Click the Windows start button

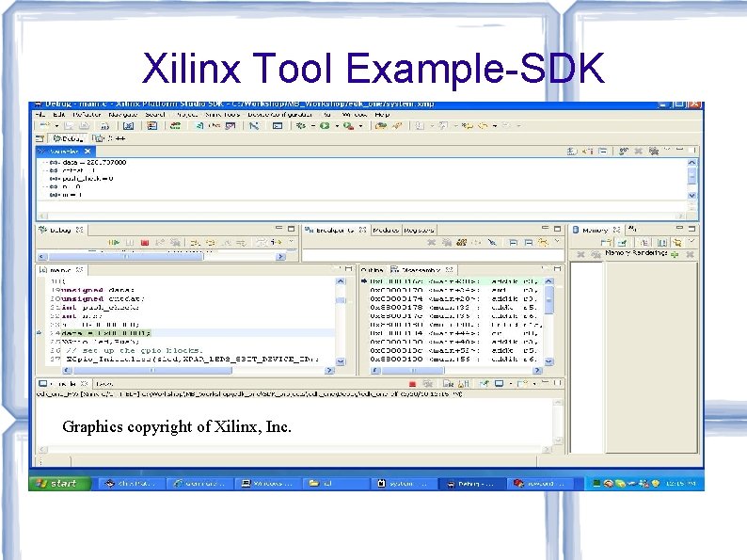click(59, 483)
